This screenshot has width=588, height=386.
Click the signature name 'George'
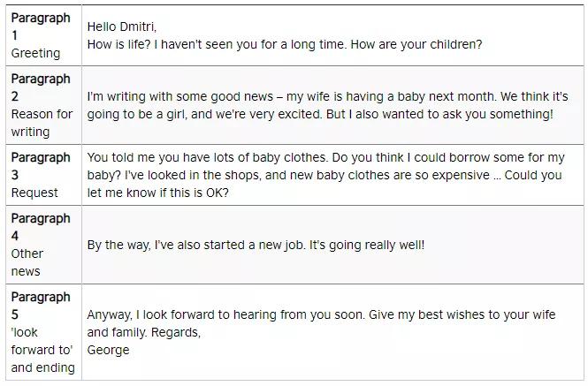click(x=108, y=350)
